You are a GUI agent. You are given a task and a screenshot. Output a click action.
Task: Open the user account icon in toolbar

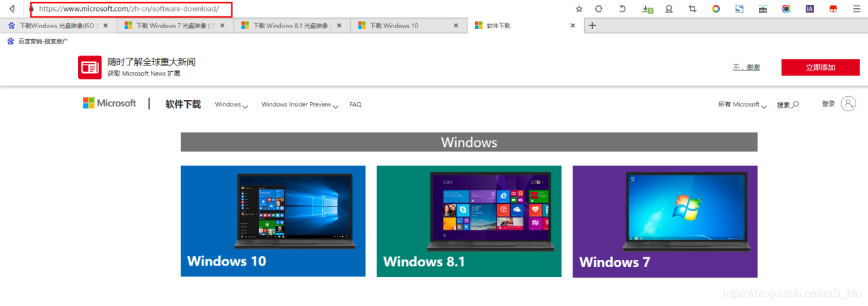coord(669,9)
